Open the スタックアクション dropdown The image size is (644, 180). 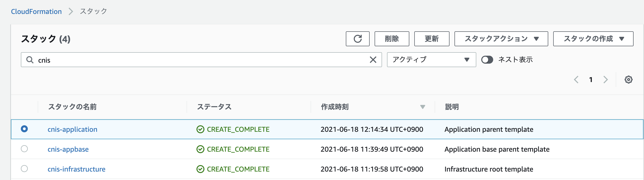[x=501, y=39]
